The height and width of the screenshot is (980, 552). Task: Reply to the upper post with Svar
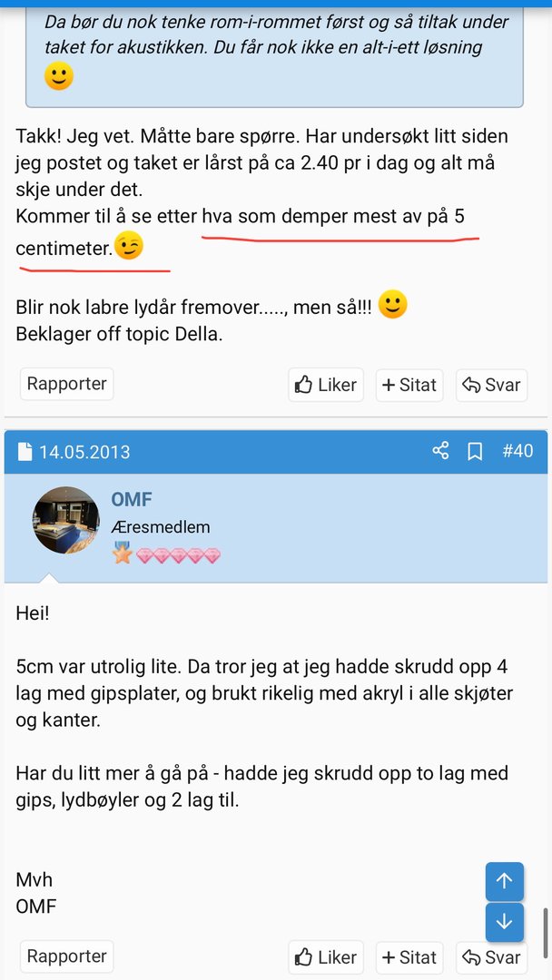coord(491,385)
